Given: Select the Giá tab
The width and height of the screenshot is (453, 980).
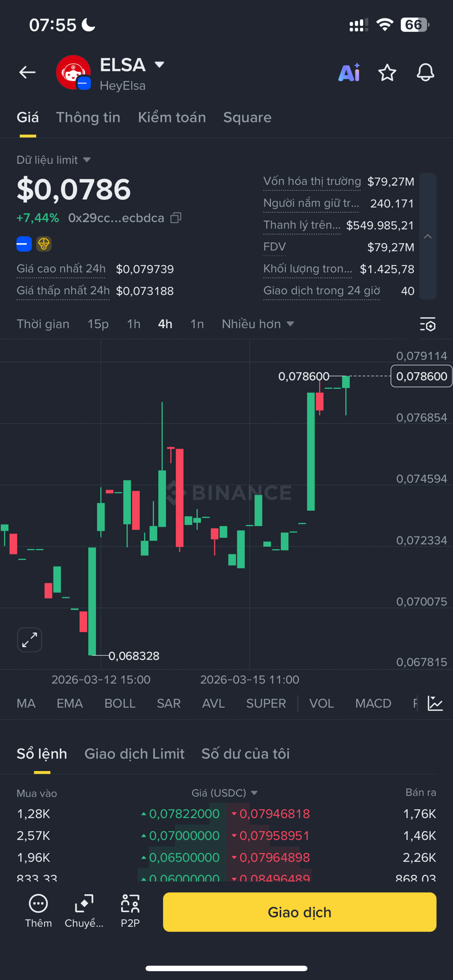Looking at the screenshot, I should (x=28, y=118).
